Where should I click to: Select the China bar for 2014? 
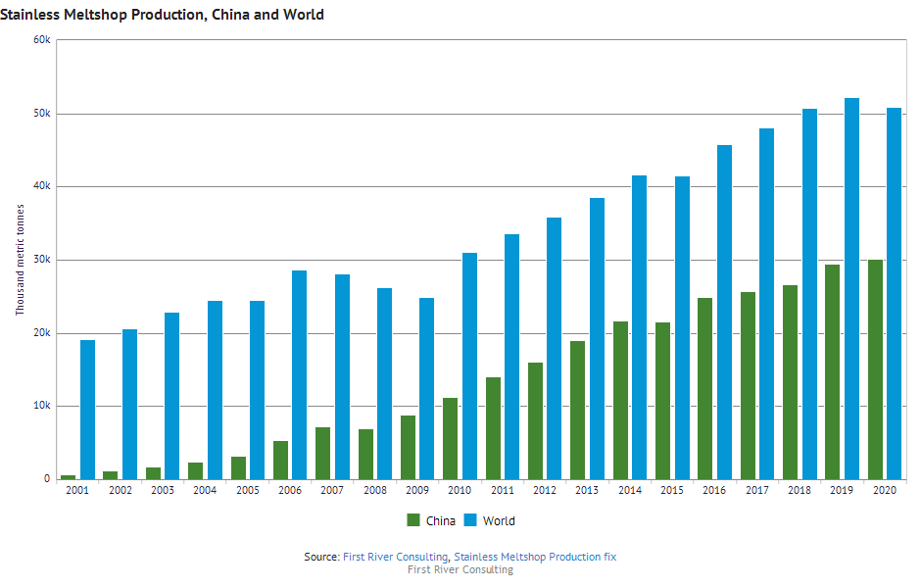(x=620, y=400)
